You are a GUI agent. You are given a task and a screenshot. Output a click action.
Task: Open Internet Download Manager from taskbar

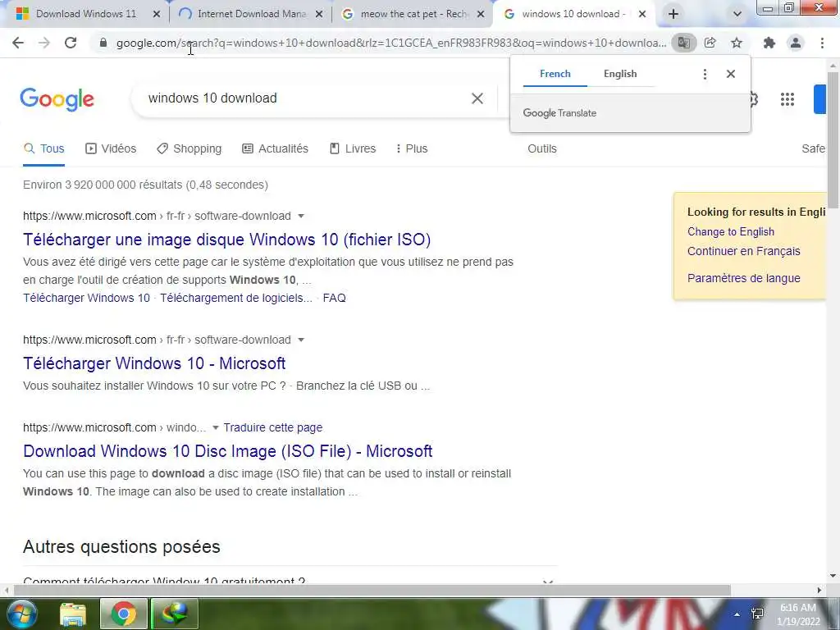coord(175,614)
